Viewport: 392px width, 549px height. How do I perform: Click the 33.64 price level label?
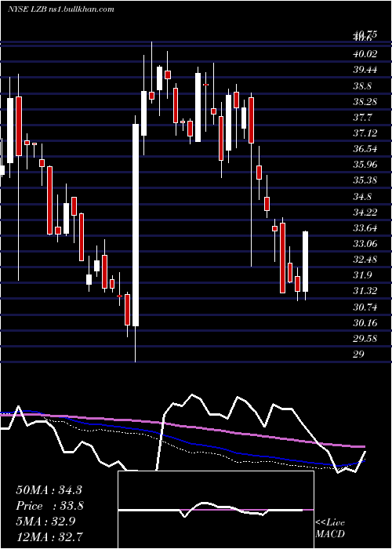point(365,228)
